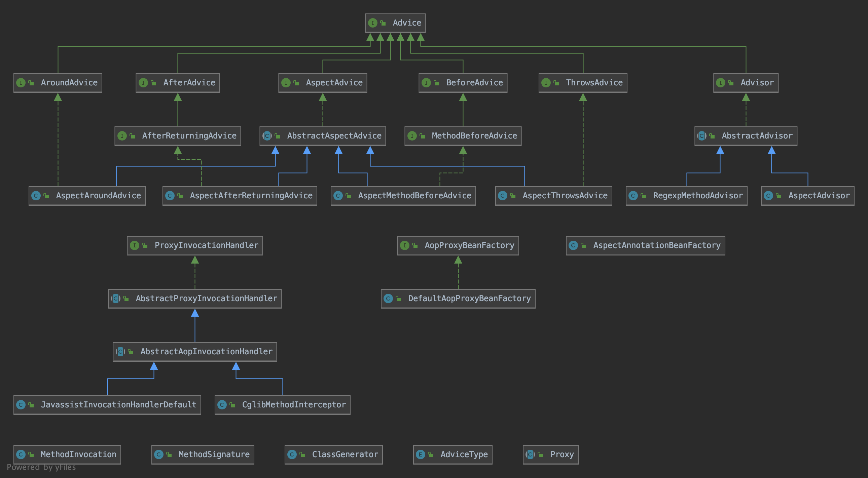
Task: Click the enum icon on AdviceType node
Action: click(x=420, y=454)
